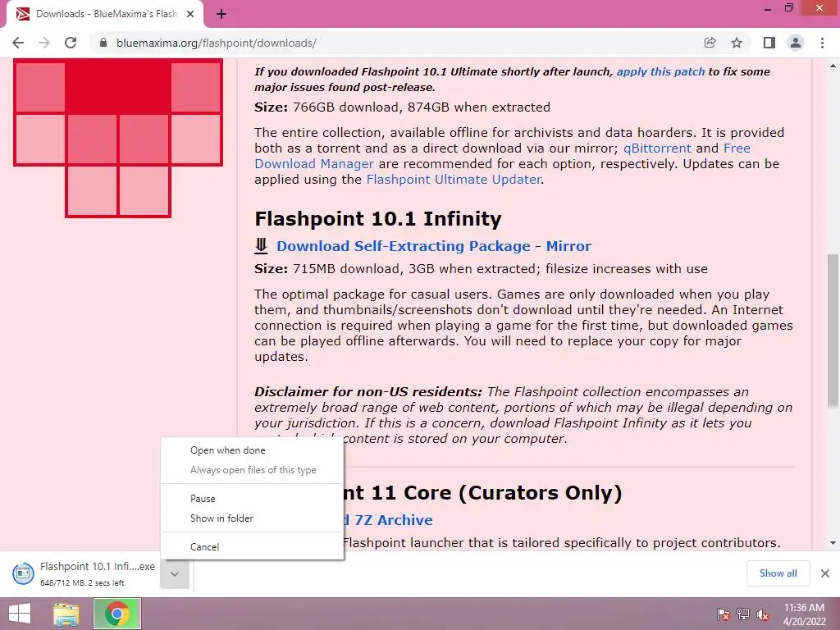Click the network tray icon
This screenshot has width=840, height=630.
click(743, 614)
